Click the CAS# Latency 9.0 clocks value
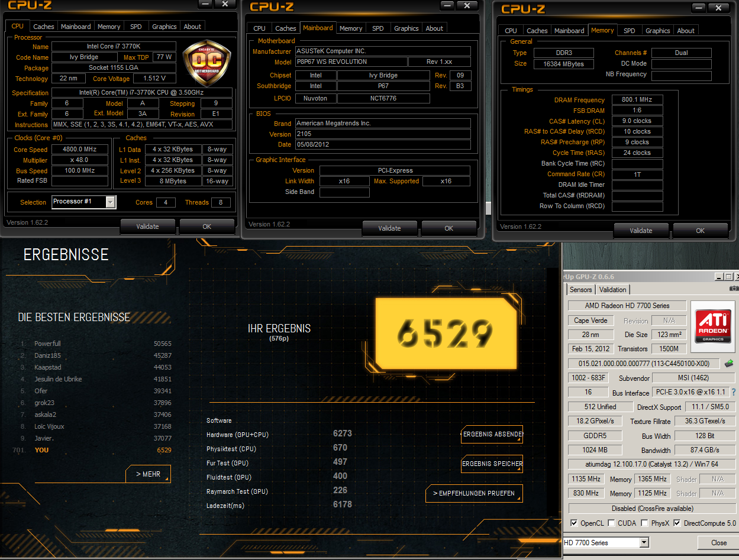This screenshot has height=560, width=739. click(x=637, y=121)
